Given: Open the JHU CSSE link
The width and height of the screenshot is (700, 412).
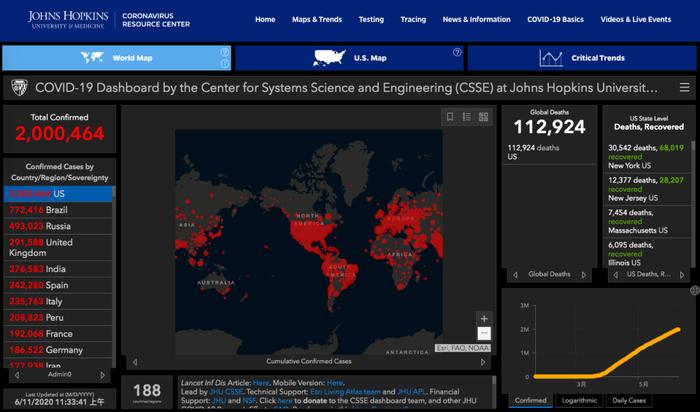Looking at the screenshot, I should click(x=226, y=392).
